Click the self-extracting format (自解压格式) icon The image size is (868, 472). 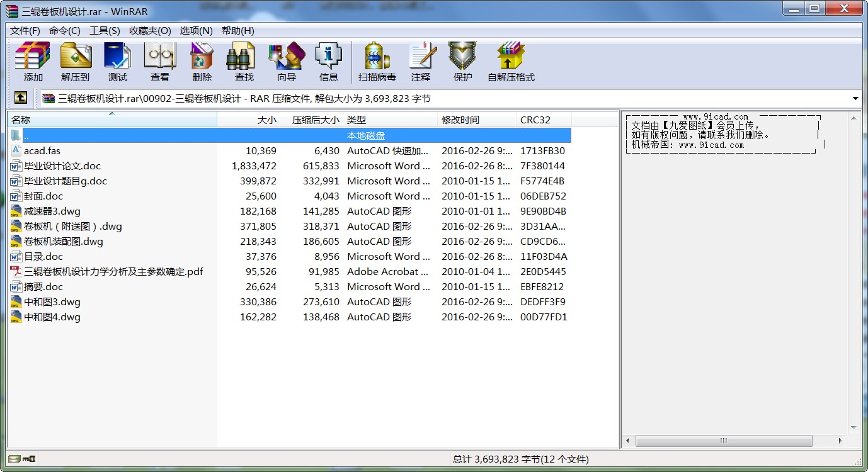pos(511,62)
